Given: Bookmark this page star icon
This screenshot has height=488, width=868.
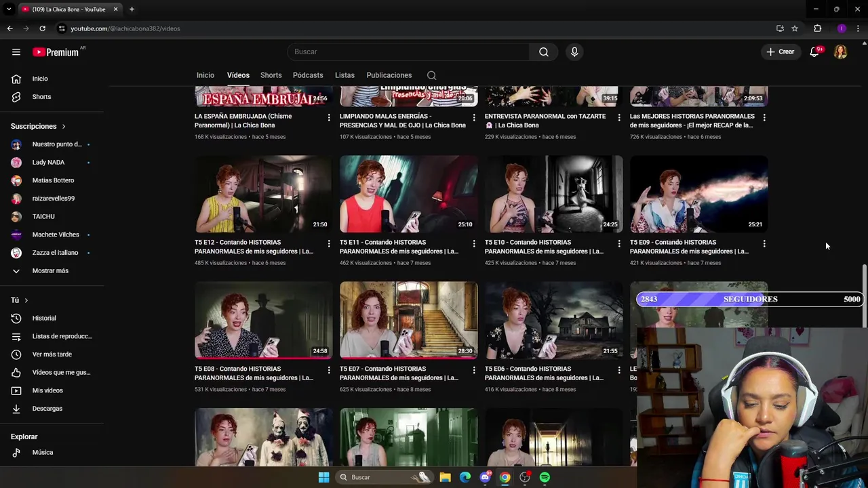Looking at the screenshot, I should click(x=795, y=28).
